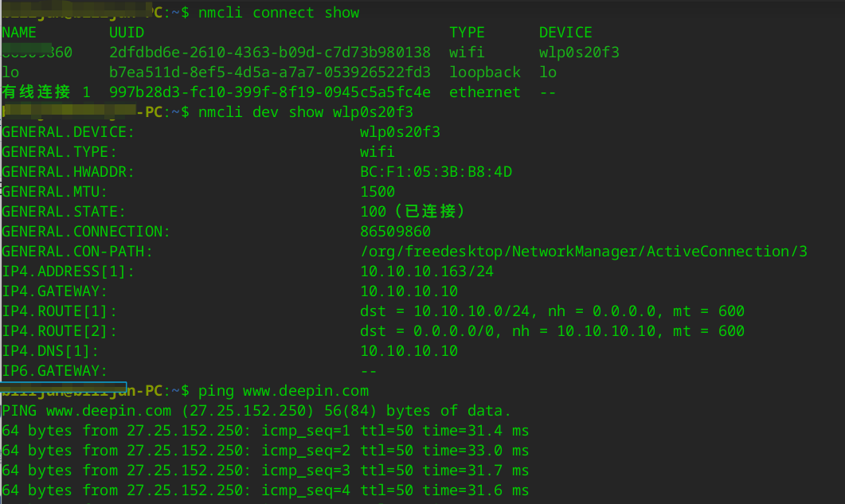Click the MAC address BC:F1:05:3B:B8:4D
The height and width of the screenshot is (504, 845).
pyautogui.click(x=436, y=172)
